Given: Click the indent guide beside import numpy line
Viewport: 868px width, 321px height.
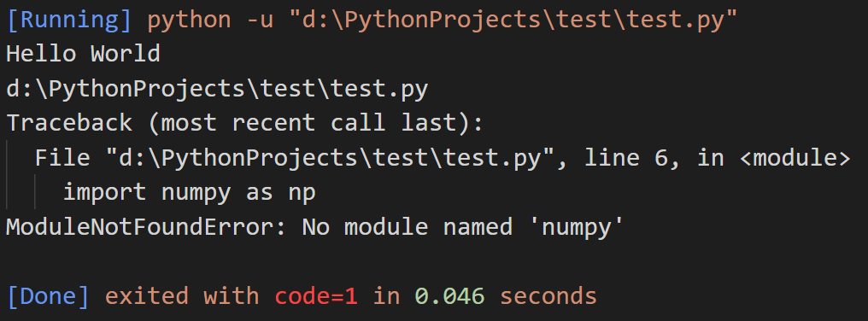Looking at the screenshot, I should [x=35, y=193].
